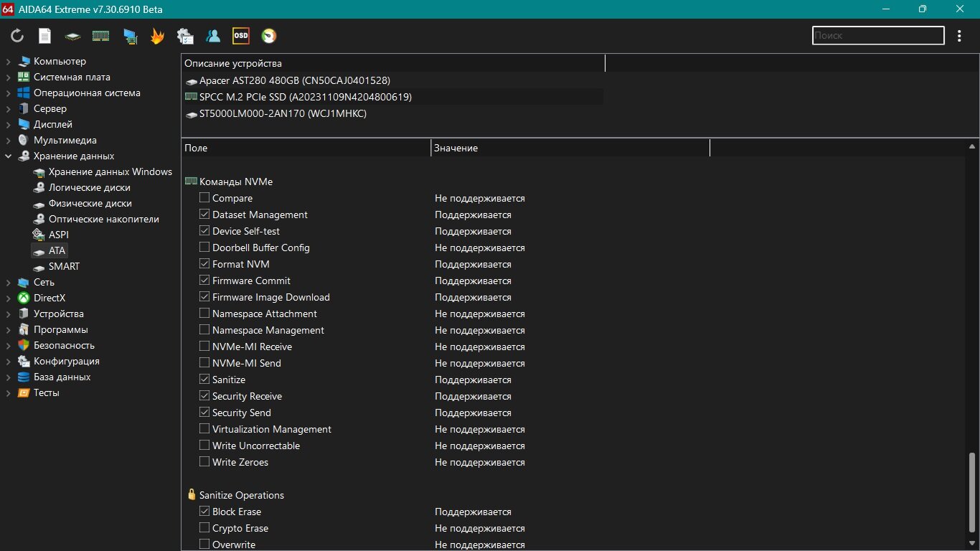Launch the flame stability test icon
Viewport: 980px width, 551px height.
point(157,36)
